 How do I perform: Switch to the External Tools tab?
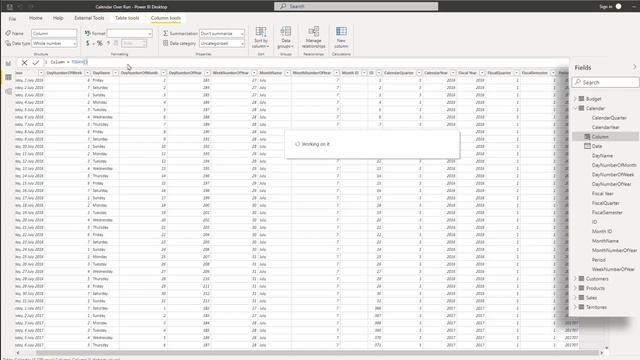[x=89, y=18]
